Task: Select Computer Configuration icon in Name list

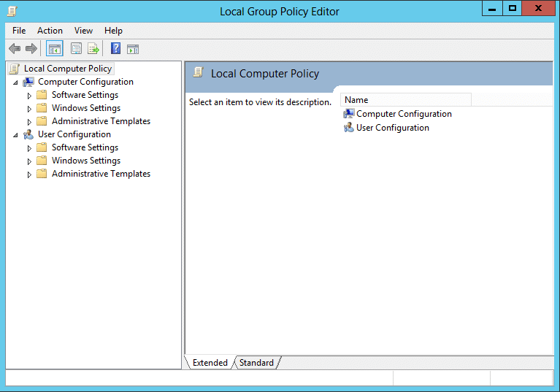Action: click(x=348, y=114)
